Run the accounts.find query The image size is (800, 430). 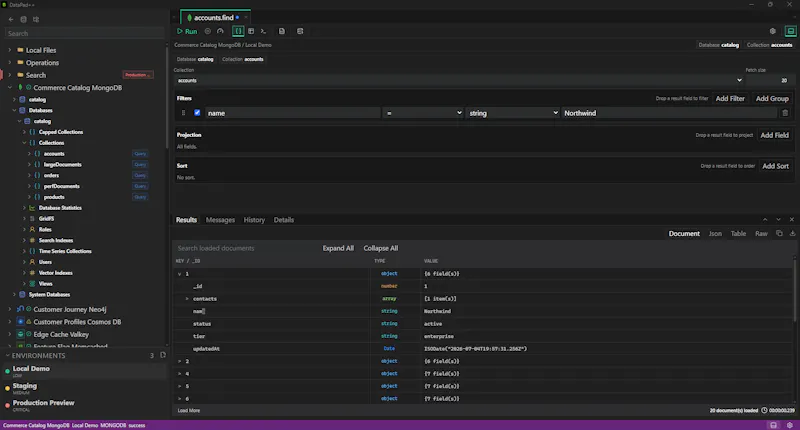187,31
